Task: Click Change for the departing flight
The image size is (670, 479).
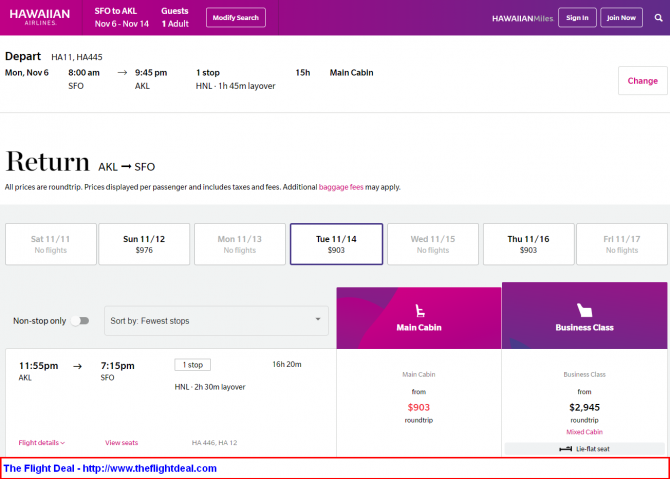Action: [642, 81]
